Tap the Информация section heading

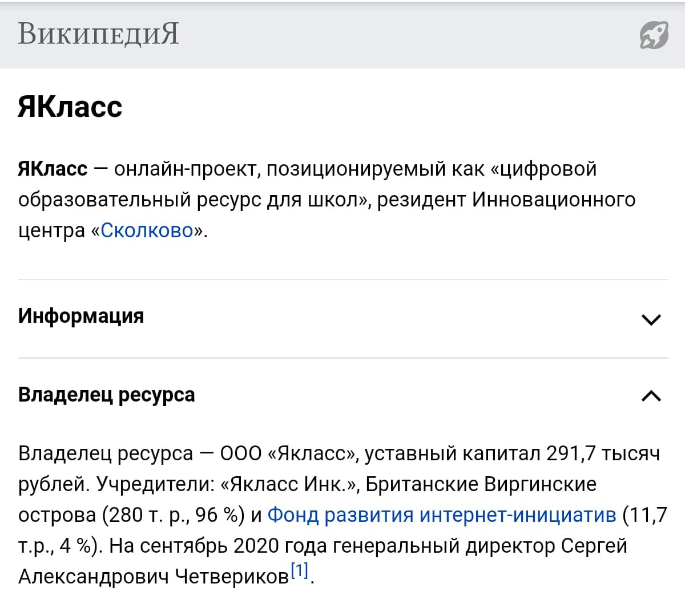[81, 316]
